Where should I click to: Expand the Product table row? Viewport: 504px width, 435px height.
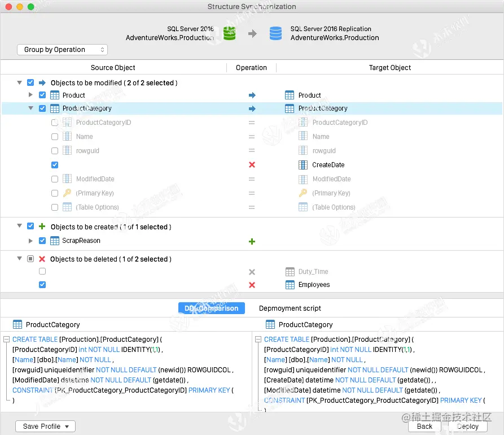[30, 94]
